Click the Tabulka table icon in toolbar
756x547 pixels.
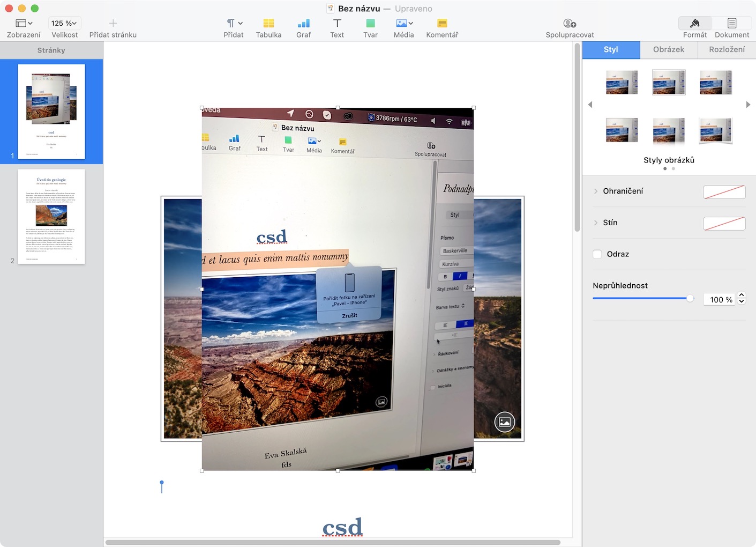268,24
